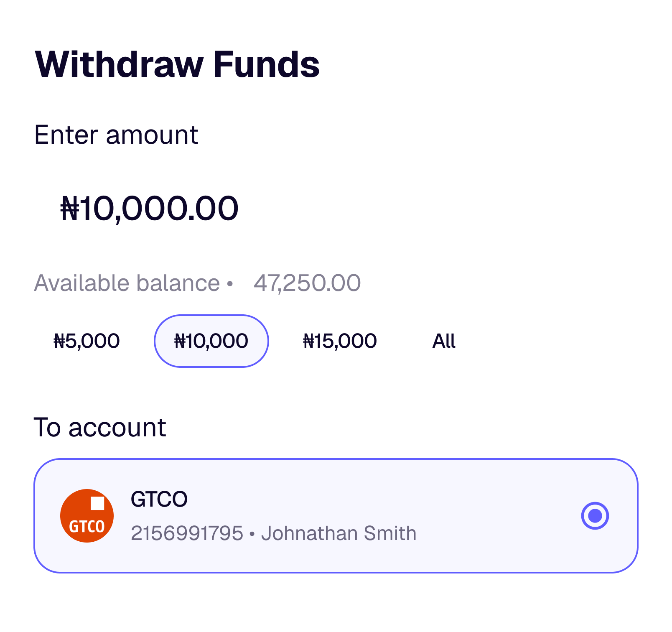The height and width of the screenshot is (632, 672).
Task: Click the Enter amount label
Action: coord(116,135)
